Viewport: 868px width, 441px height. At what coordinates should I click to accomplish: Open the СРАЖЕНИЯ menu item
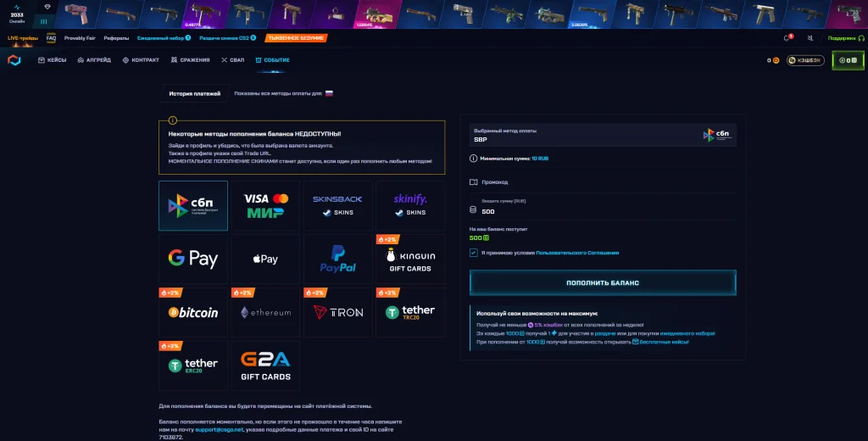(x=190, y=60)
